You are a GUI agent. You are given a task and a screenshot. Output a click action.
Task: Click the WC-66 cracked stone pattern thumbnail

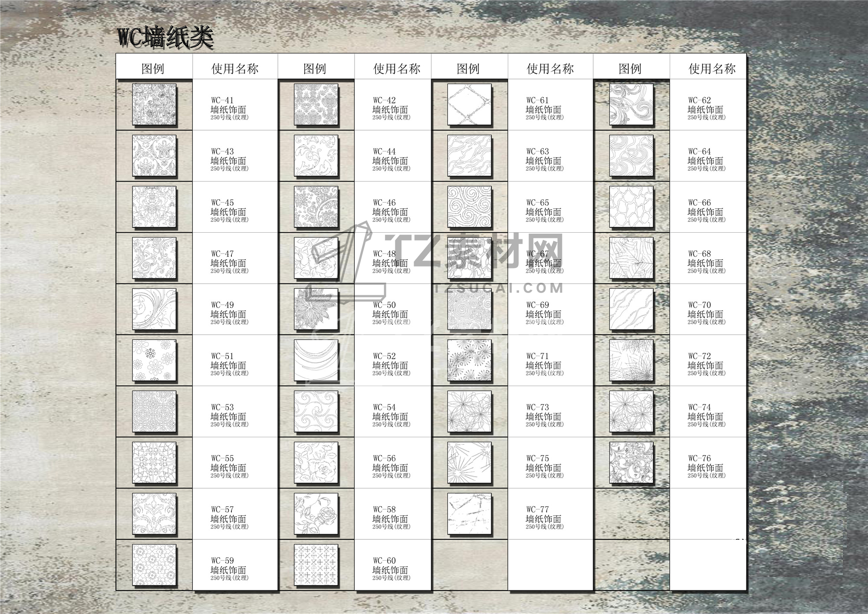tap(631, 207)
